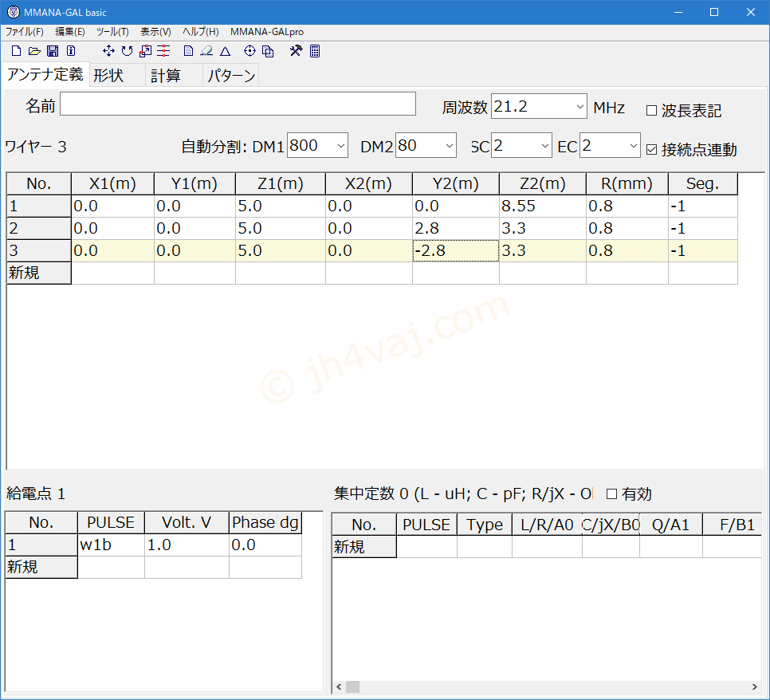Open file with the folder icon
The width and height of the screenshot is (770, 700).
[x=34, y=50]
